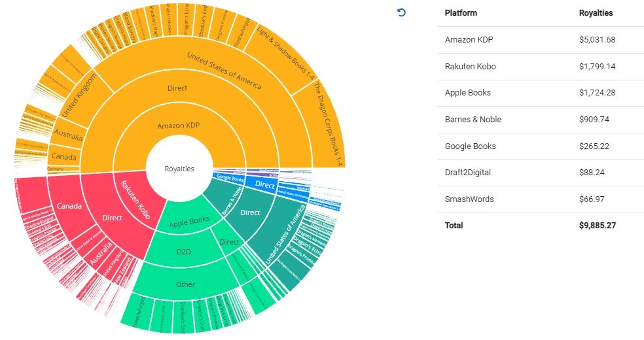Viewport: 644px width, 340px height.
Task: Click the reset chart undo arrow icon
Action: tap(401, 12)
